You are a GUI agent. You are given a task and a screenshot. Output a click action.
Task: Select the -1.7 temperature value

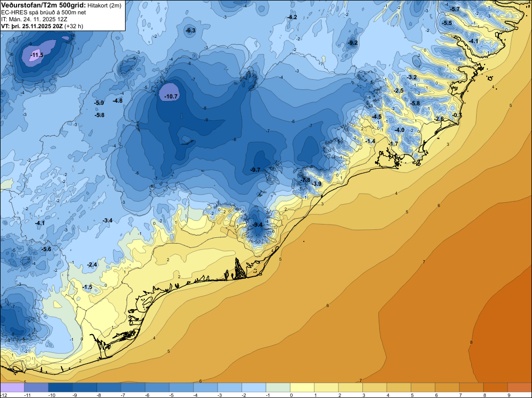[x=394, y=144]
